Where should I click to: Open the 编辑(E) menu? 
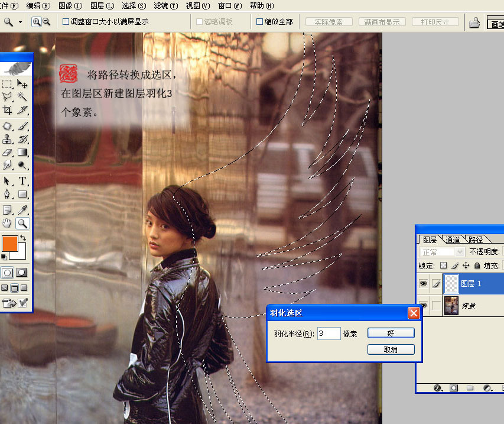[38, 5]
